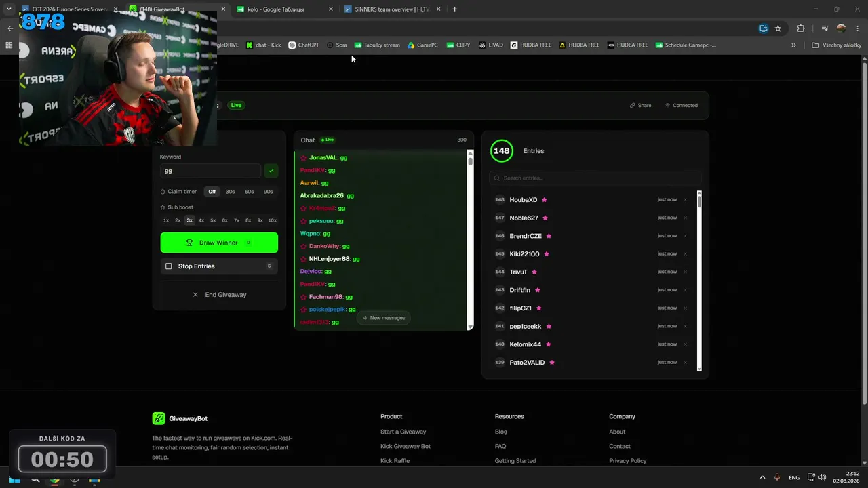The width and height of the screenshot is (868, 488).
Task: Remove HoubaXD entry with its X icon
Action: [x=685, y=200]
